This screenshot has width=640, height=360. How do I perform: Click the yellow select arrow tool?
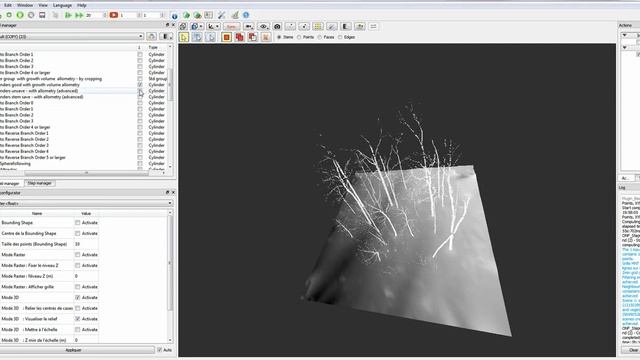tap(184, 37)
